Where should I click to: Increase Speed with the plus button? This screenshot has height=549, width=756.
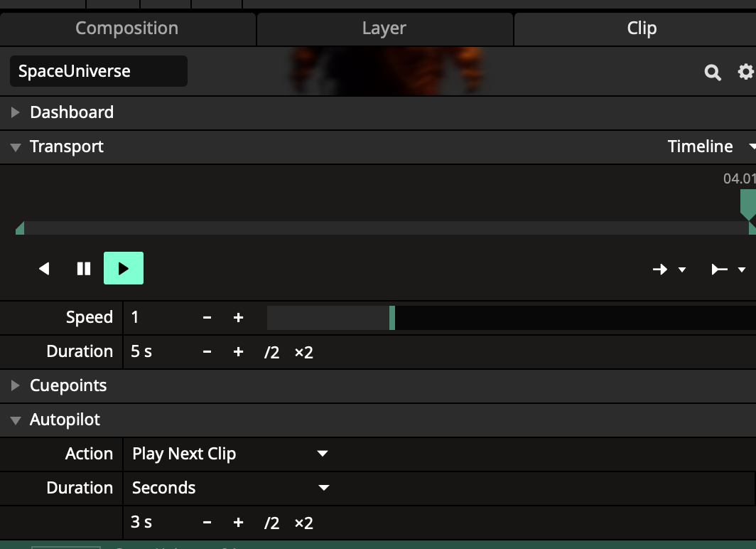(x=238, y=318)
